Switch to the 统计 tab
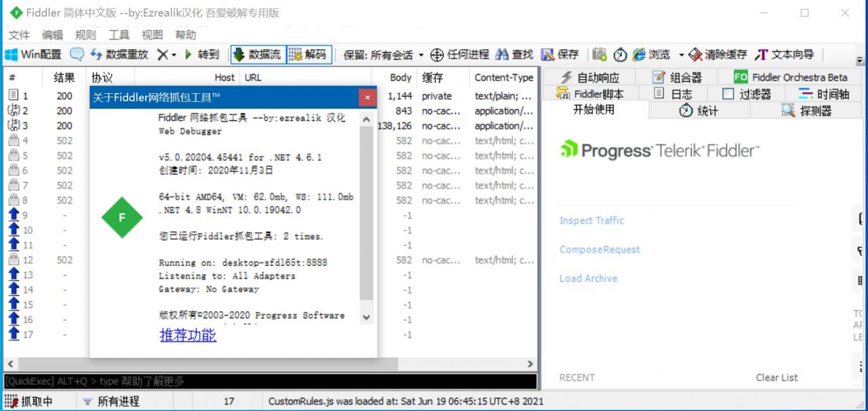Screen dimensions: 868x411 (x=699, y=111)
